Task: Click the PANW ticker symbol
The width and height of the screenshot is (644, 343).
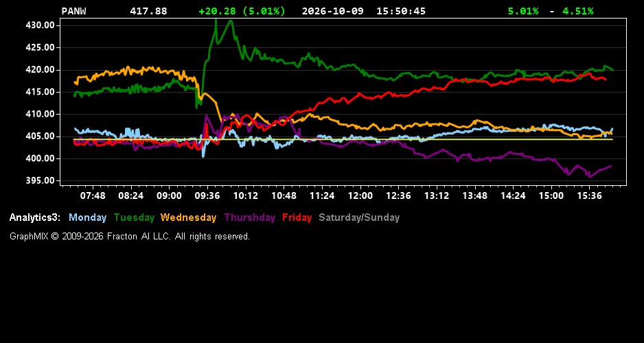Action: pyautogui.click(x=74, y=11)
